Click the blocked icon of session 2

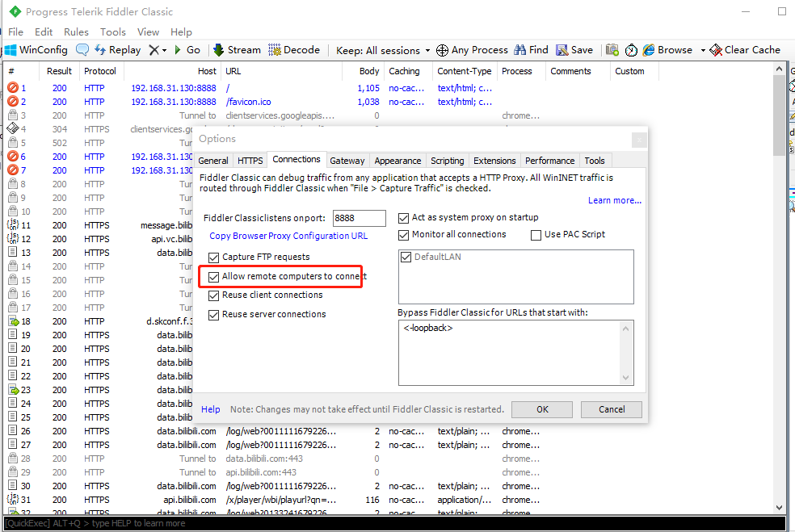point(13,102)
